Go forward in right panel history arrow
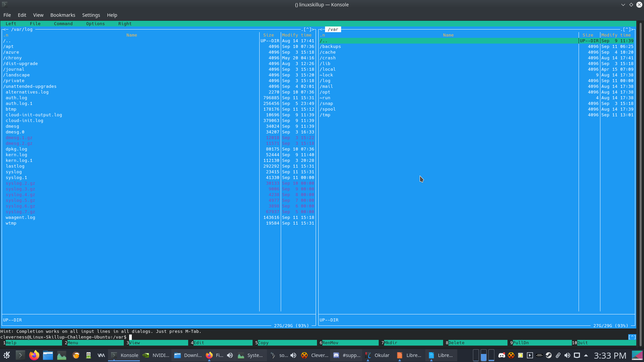This screenshot has width=644, height=362. (633, 29)
